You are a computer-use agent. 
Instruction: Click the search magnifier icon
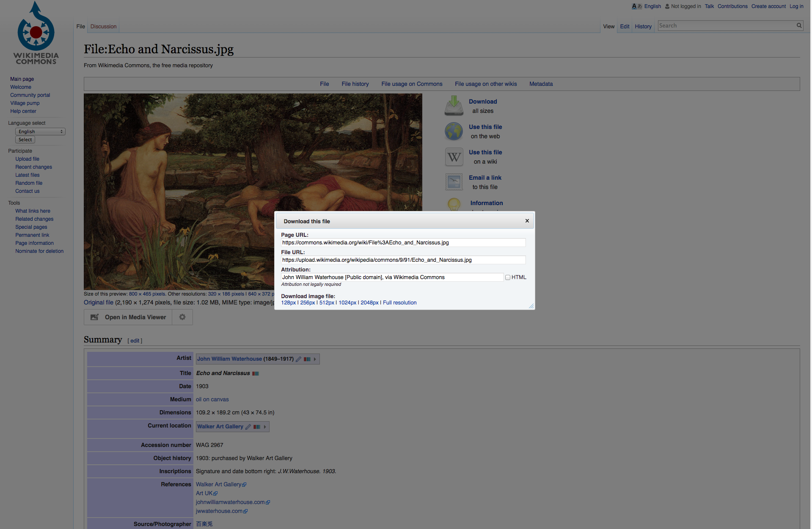click(799, 25)
